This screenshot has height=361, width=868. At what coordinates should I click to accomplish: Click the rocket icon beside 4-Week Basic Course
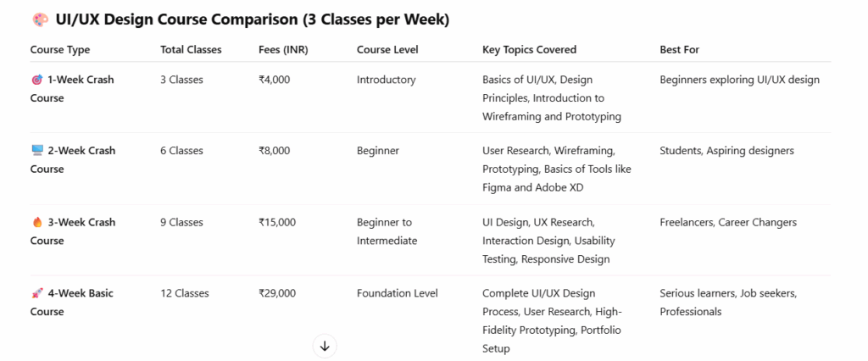pos(36,293)
